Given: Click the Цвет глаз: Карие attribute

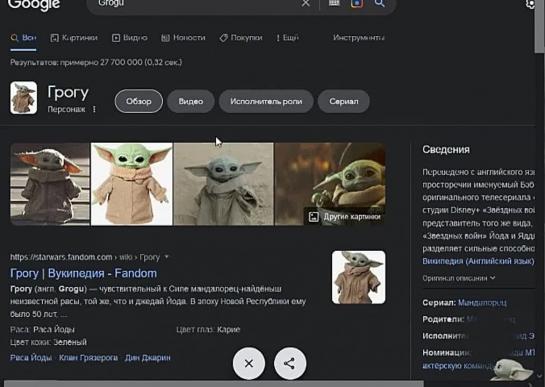Looking at the screenshot, I should click(x=208, y=329).
